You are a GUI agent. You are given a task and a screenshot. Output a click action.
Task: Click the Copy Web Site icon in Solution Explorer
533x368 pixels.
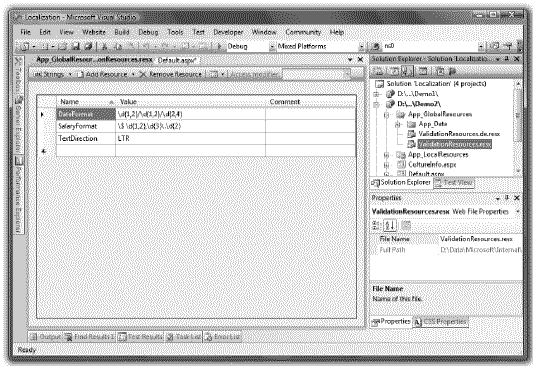pyautogui.click(x=440, y=71)
